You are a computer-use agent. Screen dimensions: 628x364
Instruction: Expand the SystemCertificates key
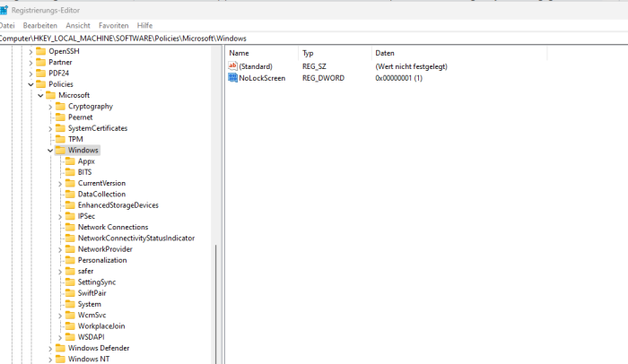(x=50, y=128)
